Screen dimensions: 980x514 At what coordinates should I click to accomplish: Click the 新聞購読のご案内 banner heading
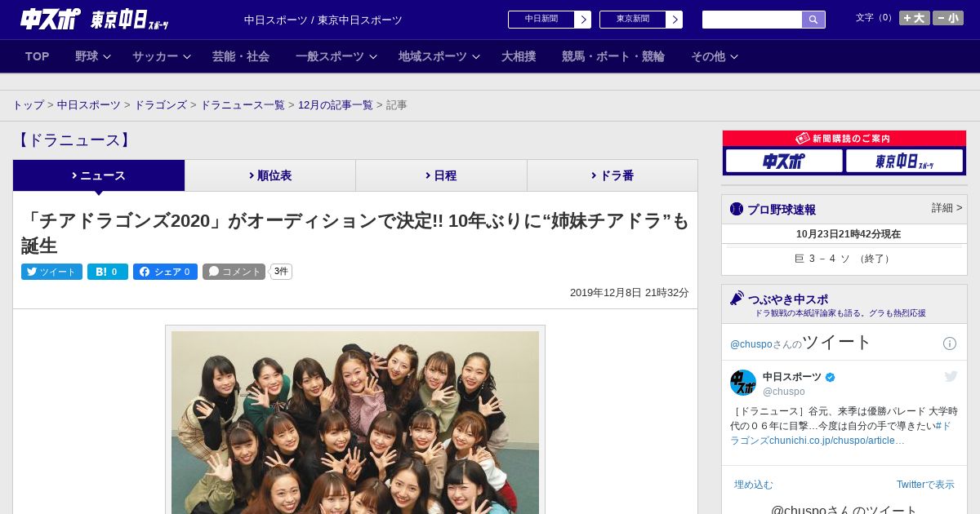[x=844, y=139]
